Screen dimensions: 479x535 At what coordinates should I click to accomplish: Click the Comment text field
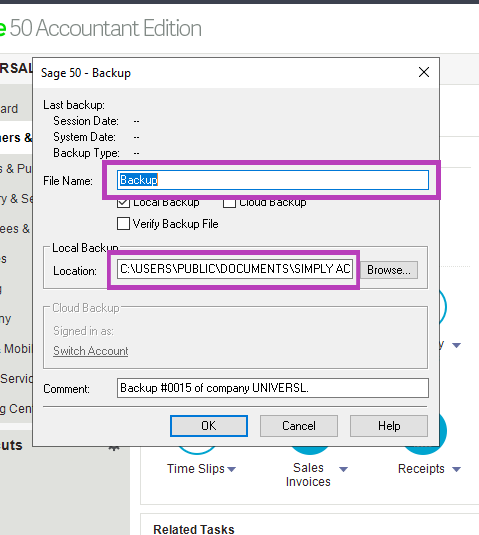point(273,388)
